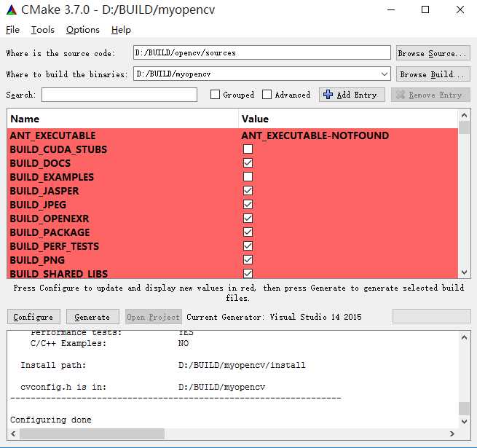This screenshot has width=477, height=448.
Task: Click the blue plus Add Entry icon
Action: (328, 95)
